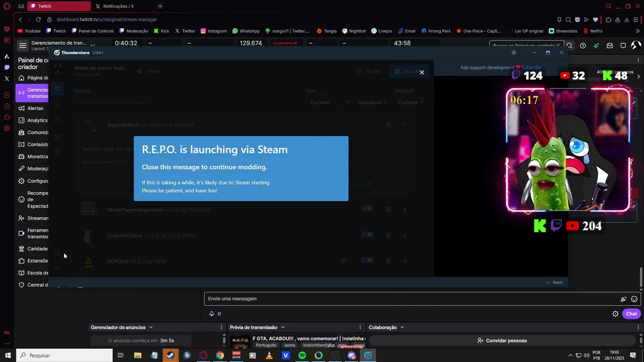Viewport: 644px width, 362px height.
Task: Open Twitch whispers chat bubble icon
Action: [x=623, y=46]
